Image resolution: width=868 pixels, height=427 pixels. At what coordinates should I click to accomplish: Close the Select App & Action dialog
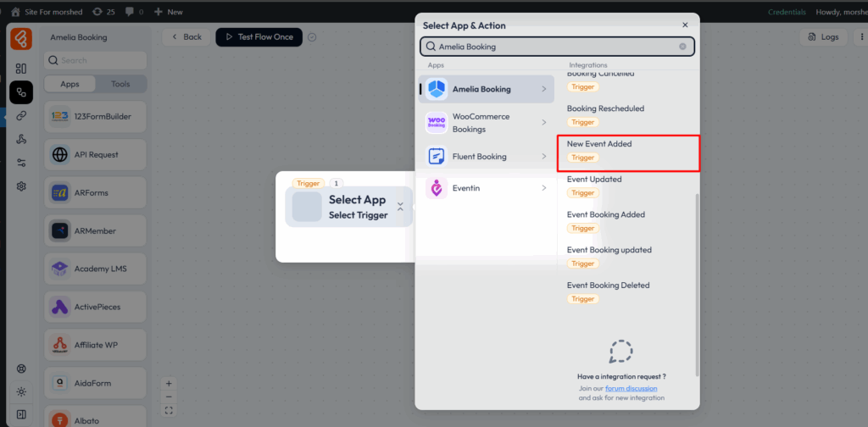pyautogui.click(x=685, y=25)
